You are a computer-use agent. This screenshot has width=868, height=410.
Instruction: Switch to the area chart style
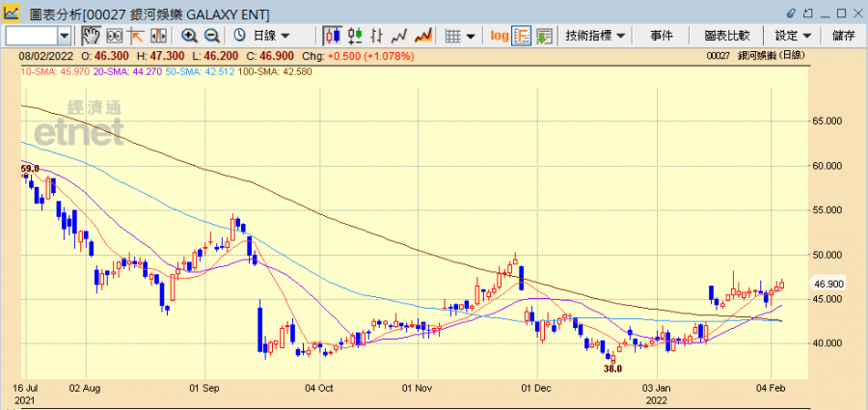tap(423, 36)
